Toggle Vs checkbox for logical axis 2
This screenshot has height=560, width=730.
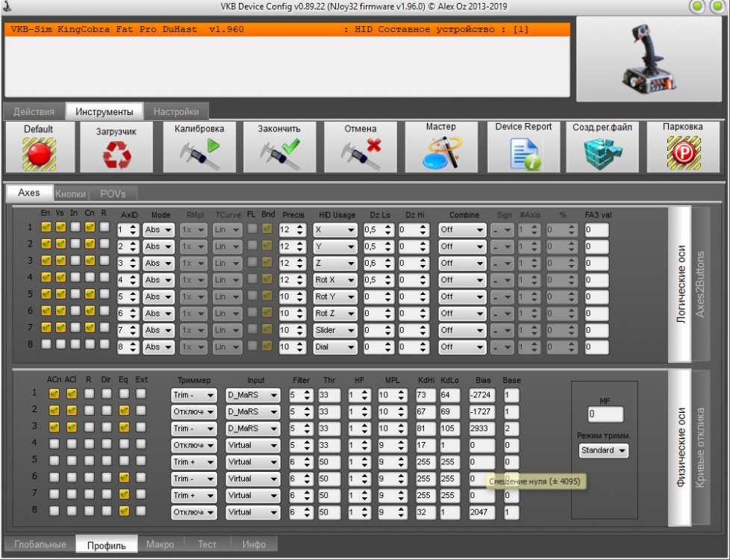coord(60,243)
